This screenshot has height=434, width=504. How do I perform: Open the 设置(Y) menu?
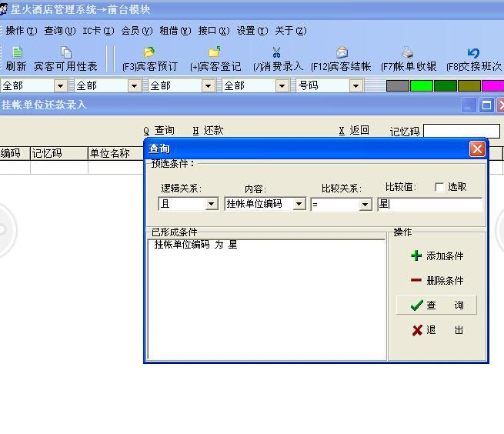click(x=252, y=31)
